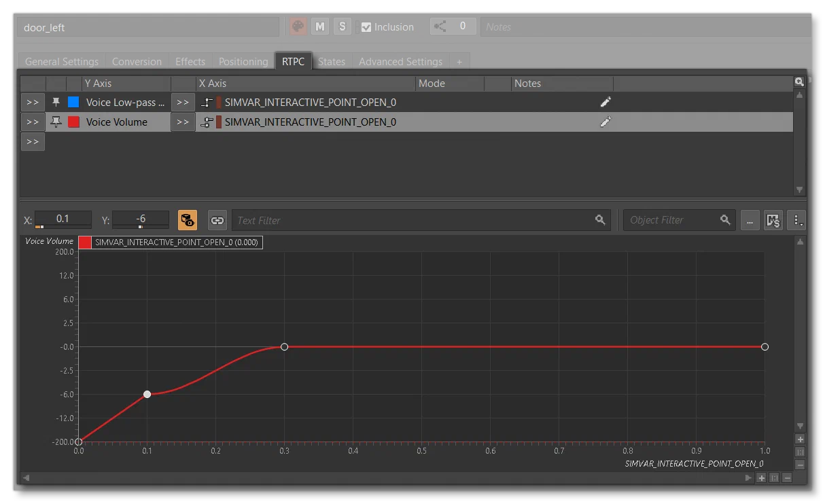Select the curve endpoint at 1.0
This screenshot has width=825, height=504.
(765, 346)
